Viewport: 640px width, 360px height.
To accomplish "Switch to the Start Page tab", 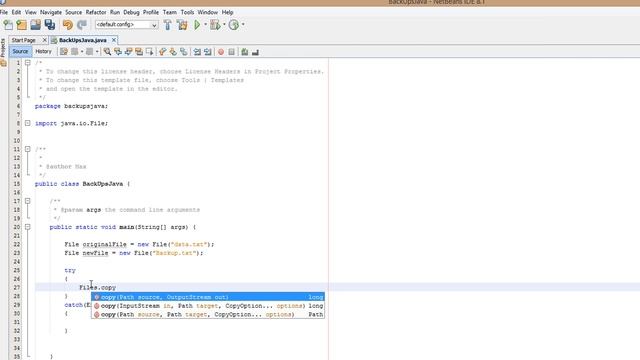I will tap(24, 40).
